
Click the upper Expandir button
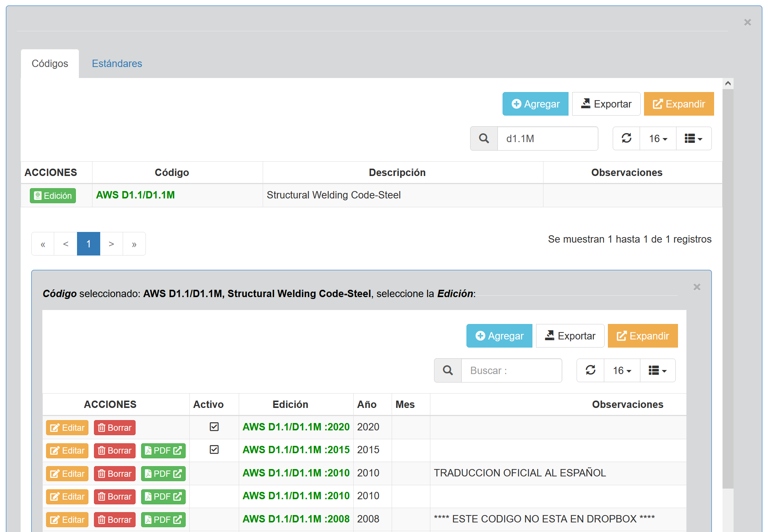click(x=679, y=104)
